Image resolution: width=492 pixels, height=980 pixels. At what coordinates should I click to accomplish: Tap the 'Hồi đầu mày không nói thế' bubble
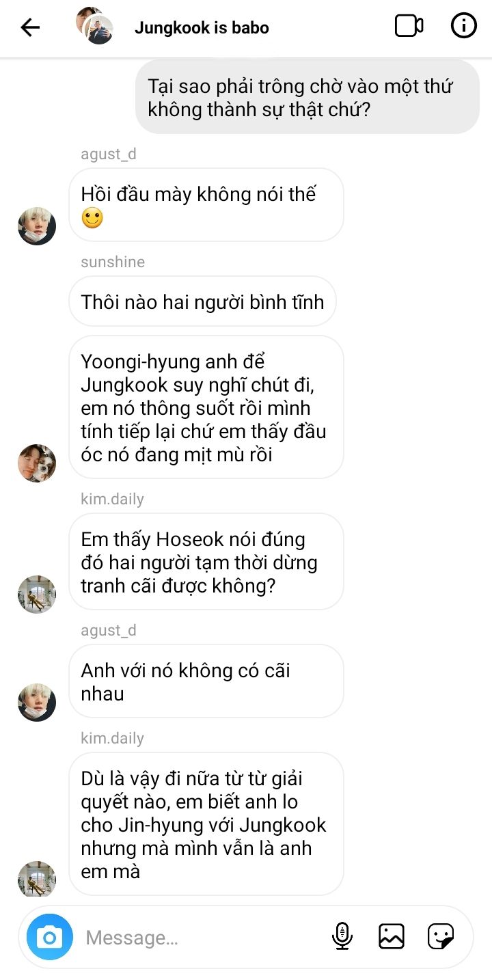coord(206,205)
